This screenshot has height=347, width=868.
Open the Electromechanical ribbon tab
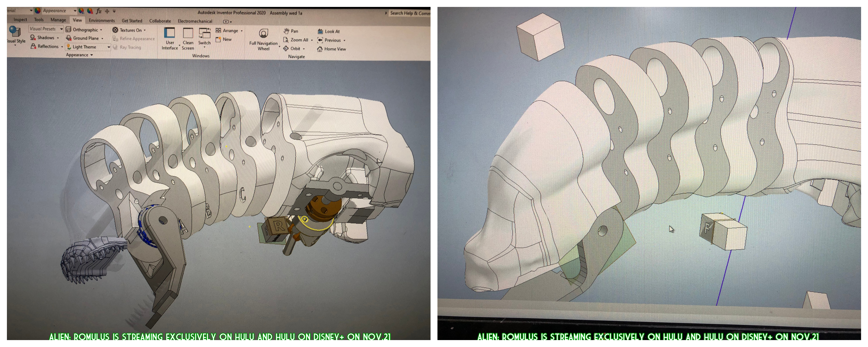[195, 21]
